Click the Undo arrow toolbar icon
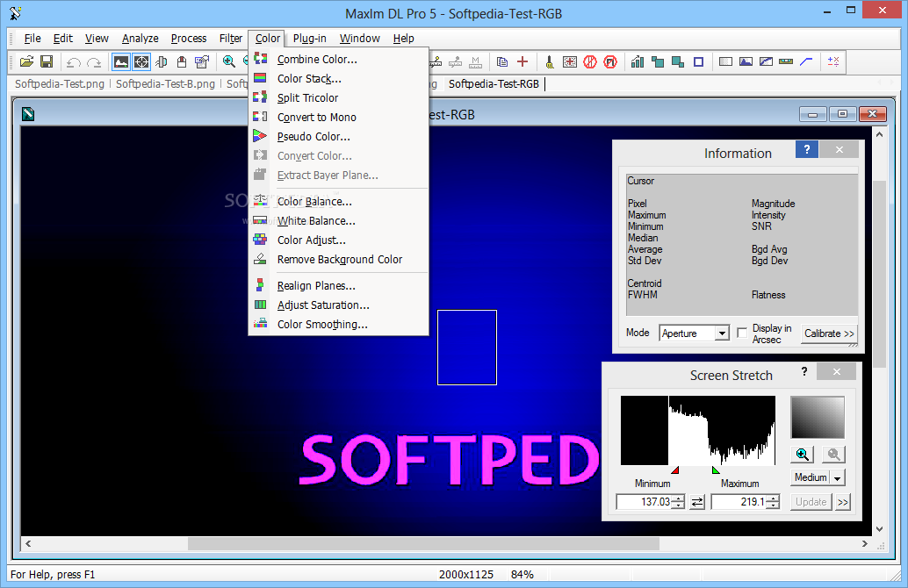This screenshot has height=588, width=908. [73, 62]
